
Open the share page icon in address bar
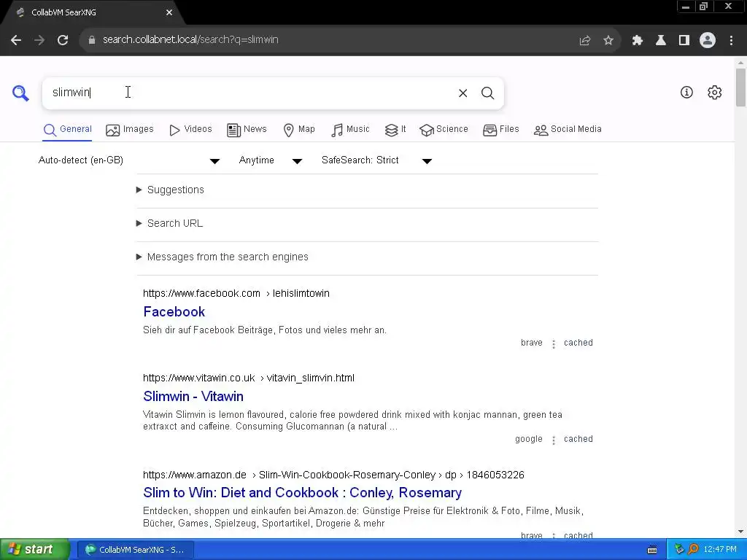(x=584, y=41)
